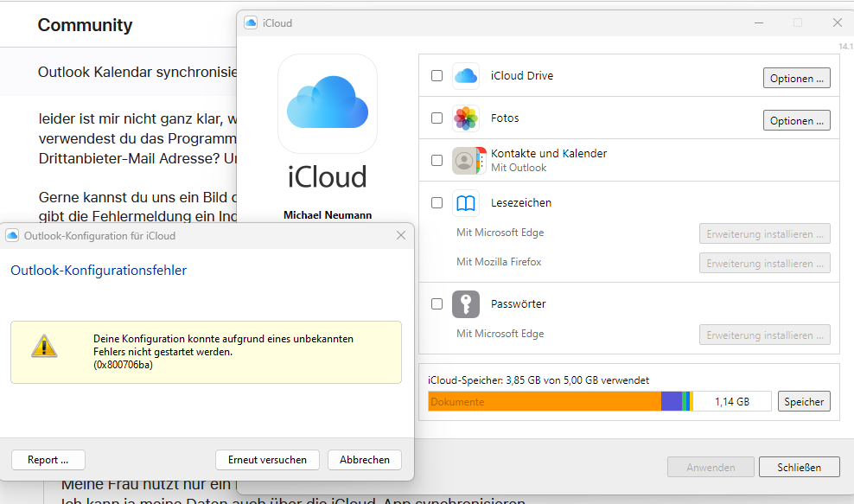Click the iCloud Drive cloud icon
The width and height of the screenshot is (854, 504).
(466, 76)
